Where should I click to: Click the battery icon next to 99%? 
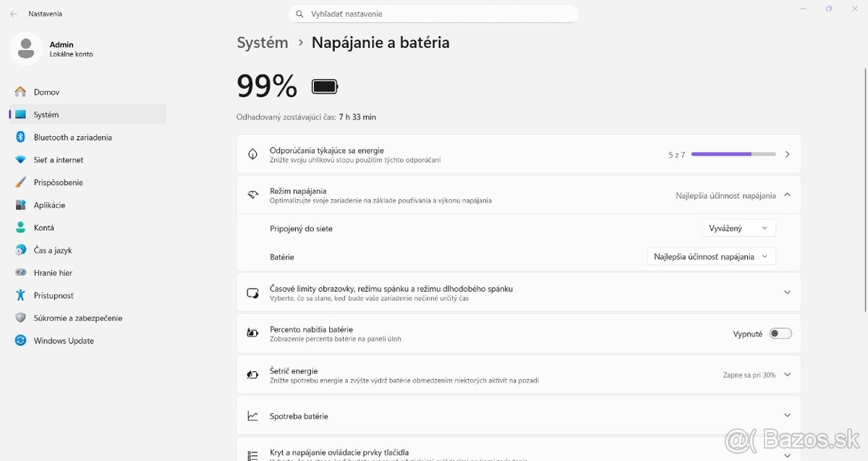pos(324,85)
